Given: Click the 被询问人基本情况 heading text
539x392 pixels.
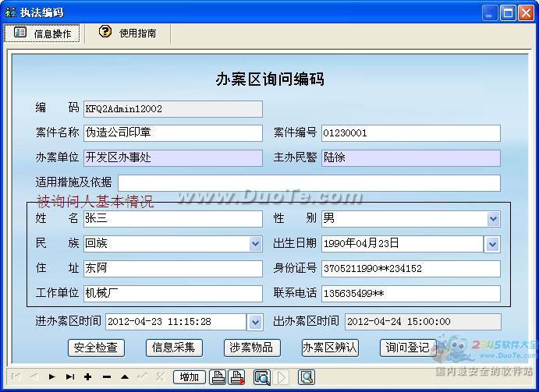Looking at the screenshot, I should 95,202.
